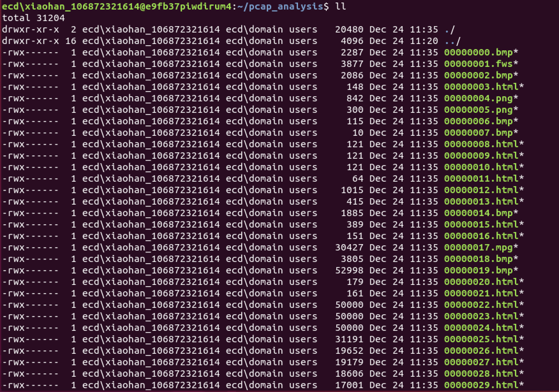Screen dimensions: 559x392
Task: Select file name 00000022.html
Action: [481, 305]
